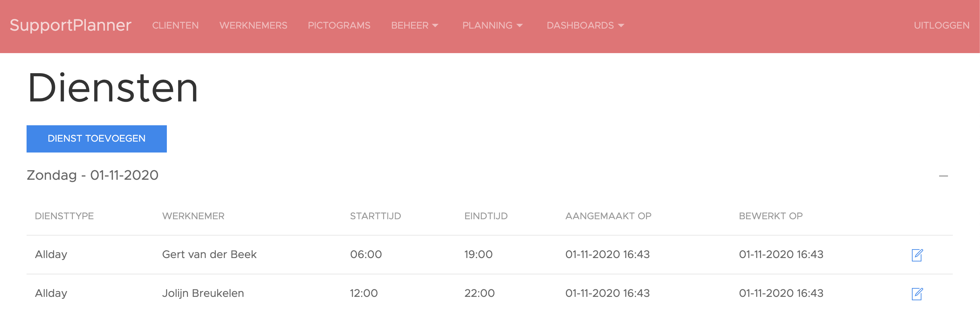Log out via Uitloggen link
Image resolution: width=980 pixels, height=320 pixels.
(x=941, y=26)
